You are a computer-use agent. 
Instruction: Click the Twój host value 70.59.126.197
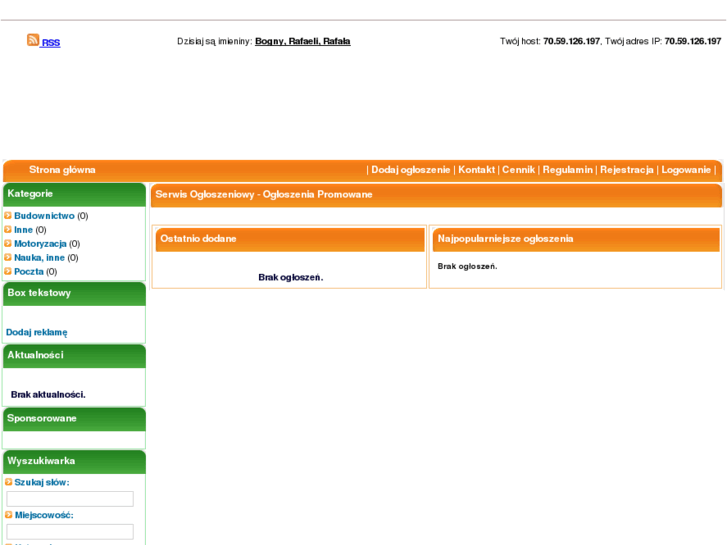tap(572, 41)
